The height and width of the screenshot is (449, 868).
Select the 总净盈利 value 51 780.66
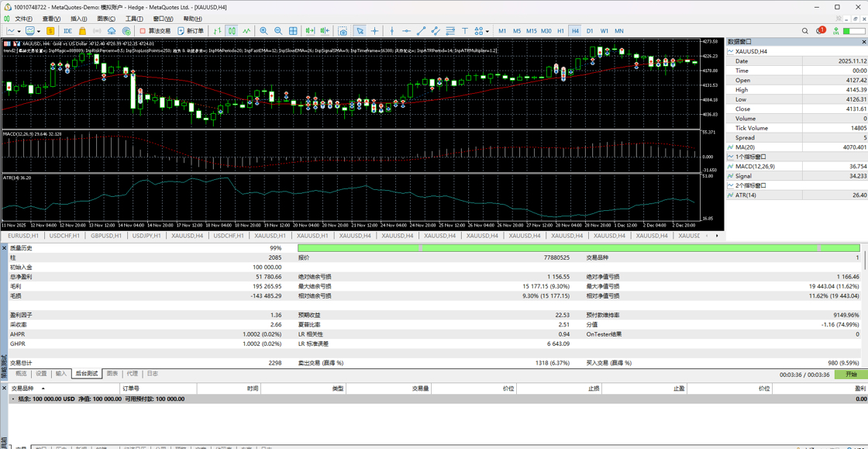269,276
